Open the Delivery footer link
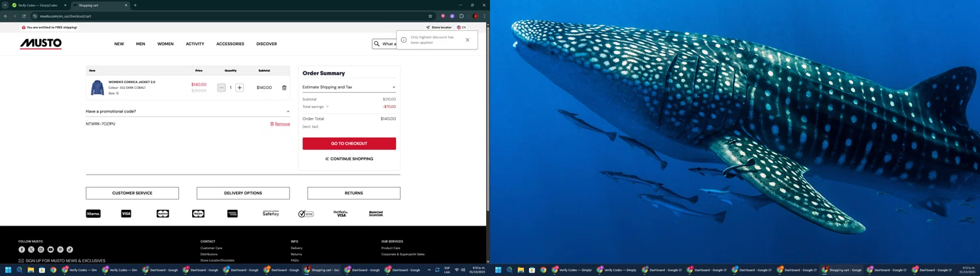Image resolution: width=980 pixels, height=276 pixels. pos(297,248)
